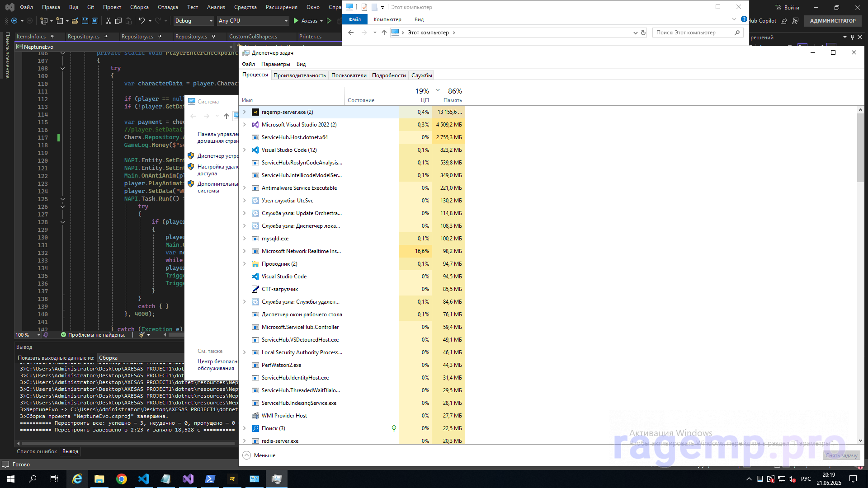The height and width of the screenshot is (488, 868).
Task: Expand the ragemp-server.exe process group
Action: pyautogui.click(x=245, y=112)
